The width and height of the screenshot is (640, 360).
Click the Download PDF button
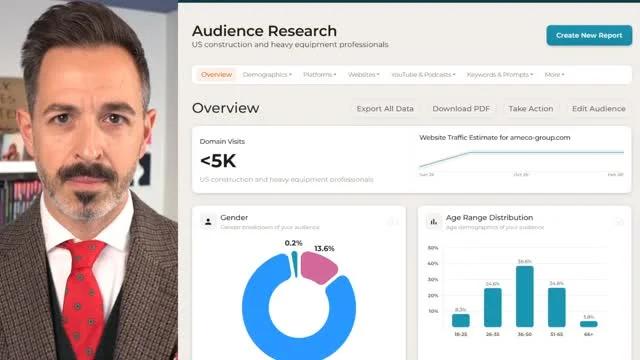pyautogui.click(x=461, y=109)
